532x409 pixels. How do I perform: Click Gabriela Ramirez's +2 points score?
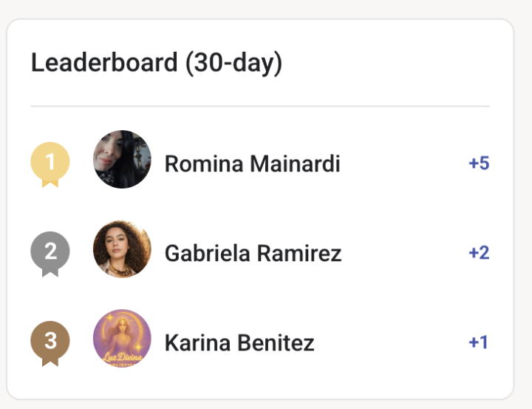[x=479, y=253]
